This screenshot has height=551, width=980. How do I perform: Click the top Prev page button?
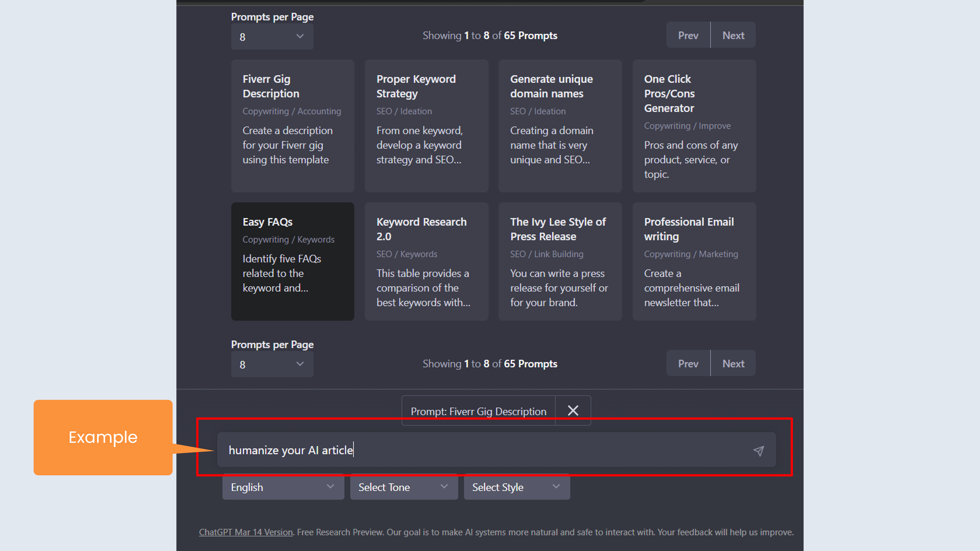pos(688,35)
